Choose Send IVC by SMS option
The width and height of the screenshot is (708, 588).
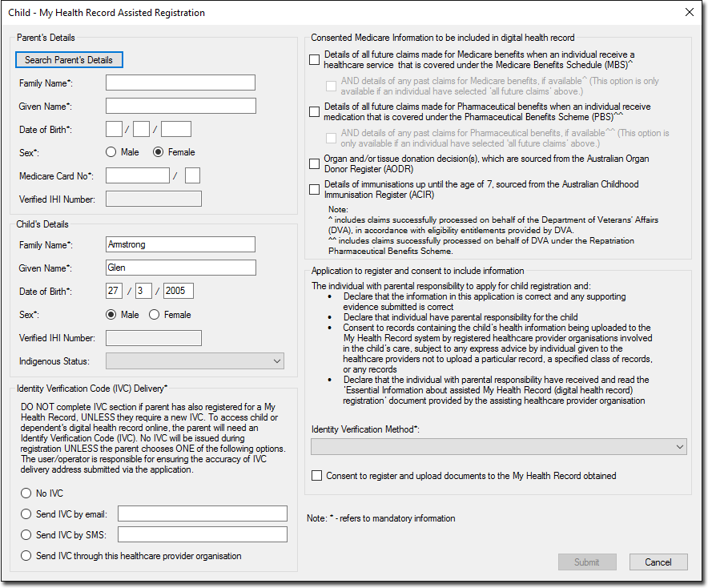pyautogui.click(x=26, y=535)
